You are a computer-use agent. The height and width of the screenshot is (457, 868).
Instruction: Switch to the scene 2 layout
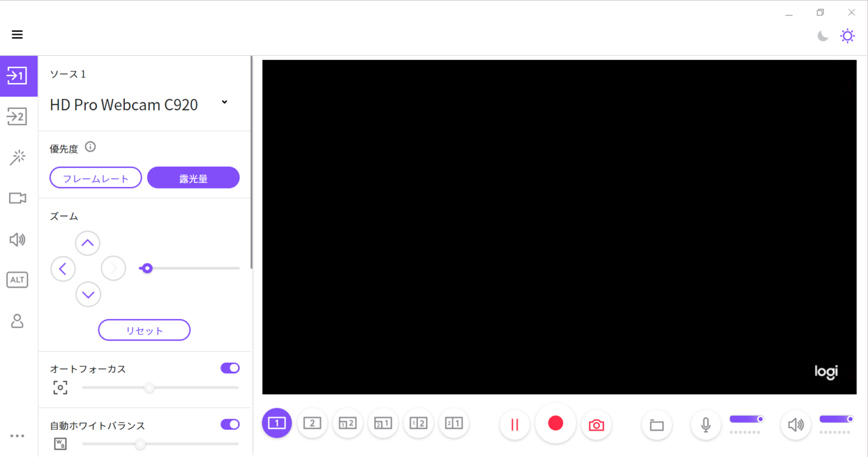[312, 423]
